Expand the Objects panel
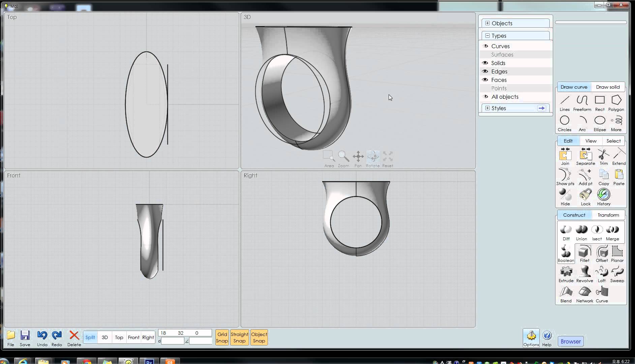The image size is (635, 364). (487, 23)
